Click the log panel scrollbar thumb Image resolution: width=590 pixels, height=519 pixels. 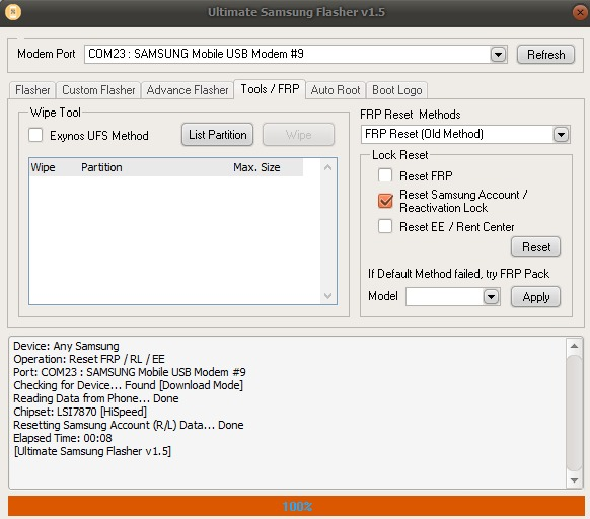pyautogui.click(x=574, y=412)
